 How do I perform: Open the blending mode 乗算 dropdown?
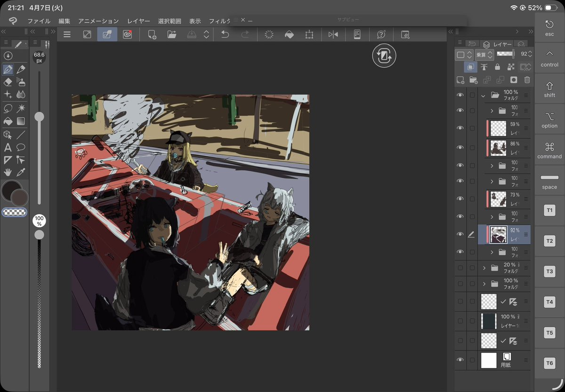(x=484, y=55)
